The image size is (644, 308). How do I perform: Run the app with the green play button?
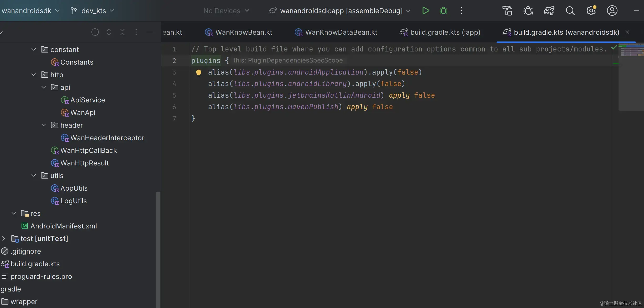point(425,11)
